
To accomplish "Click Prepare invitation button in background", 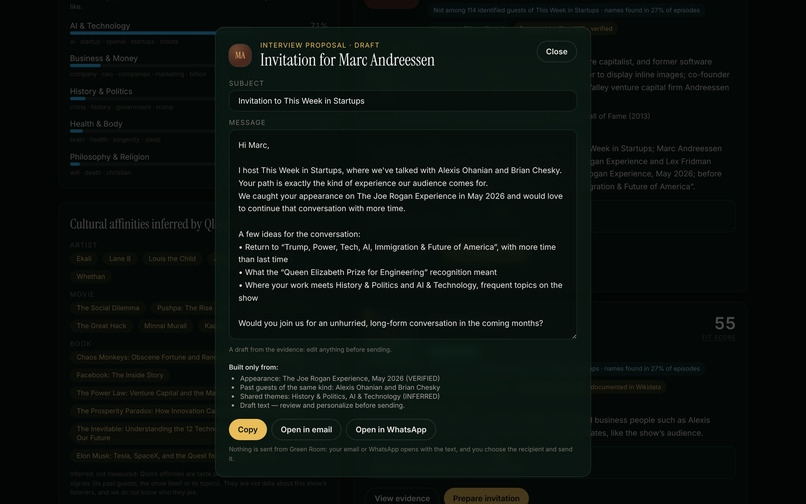I will point(486,498).
